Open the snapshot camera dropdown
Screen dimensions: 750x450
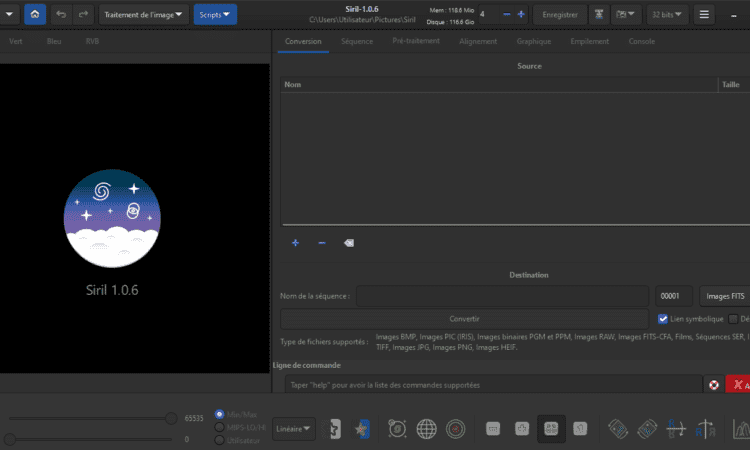click(x=626, y=14)
